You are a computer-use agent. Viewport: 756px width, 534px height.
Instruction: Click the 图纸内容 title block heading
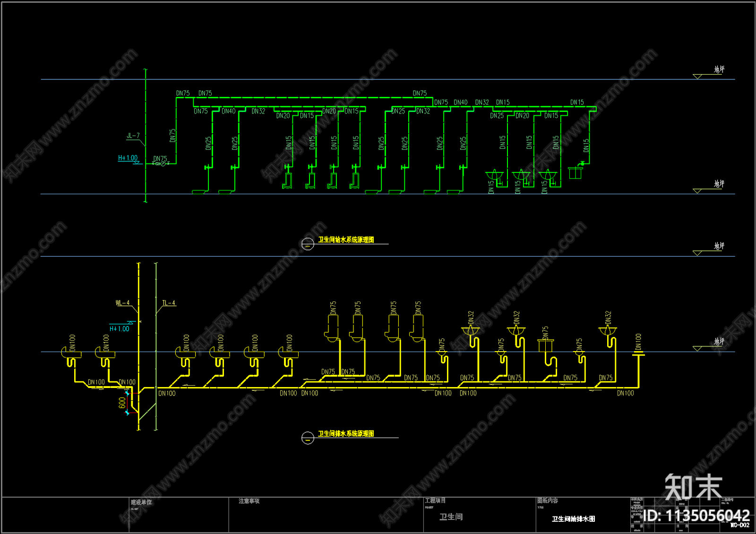tap(548, 500)
